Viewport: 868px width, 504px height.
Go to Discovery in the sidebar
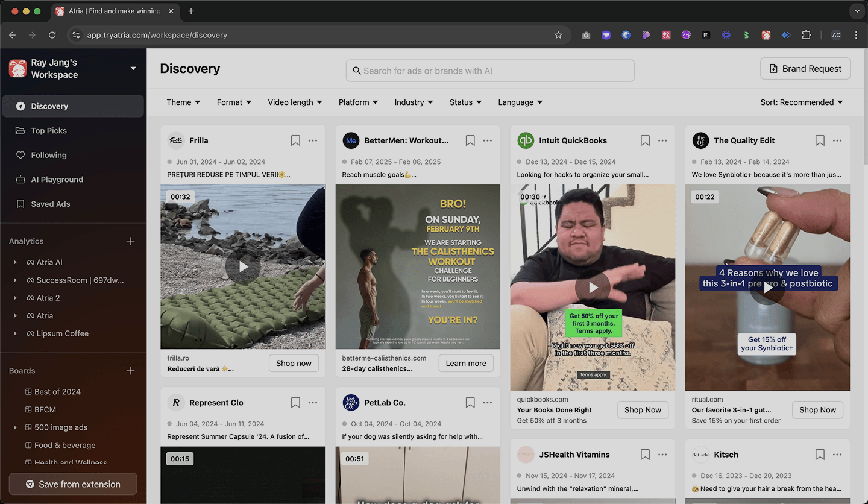73,106
